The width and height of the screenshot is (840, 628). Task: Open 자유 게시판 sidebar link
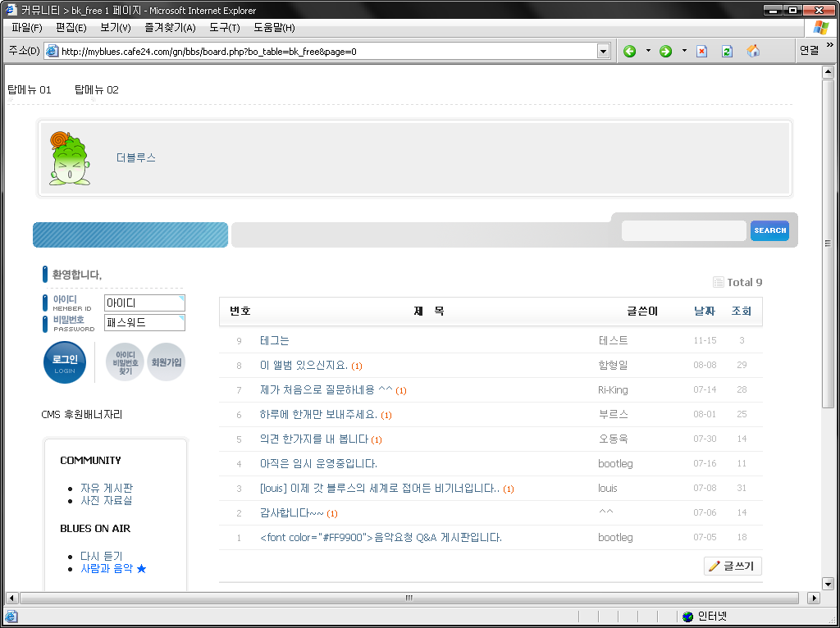click(x=106, y=489)
